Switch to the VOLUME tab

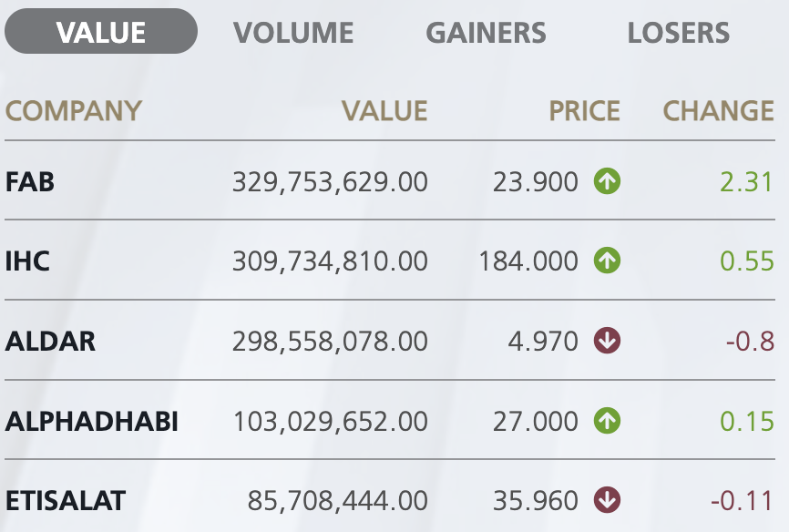[293, 33]
